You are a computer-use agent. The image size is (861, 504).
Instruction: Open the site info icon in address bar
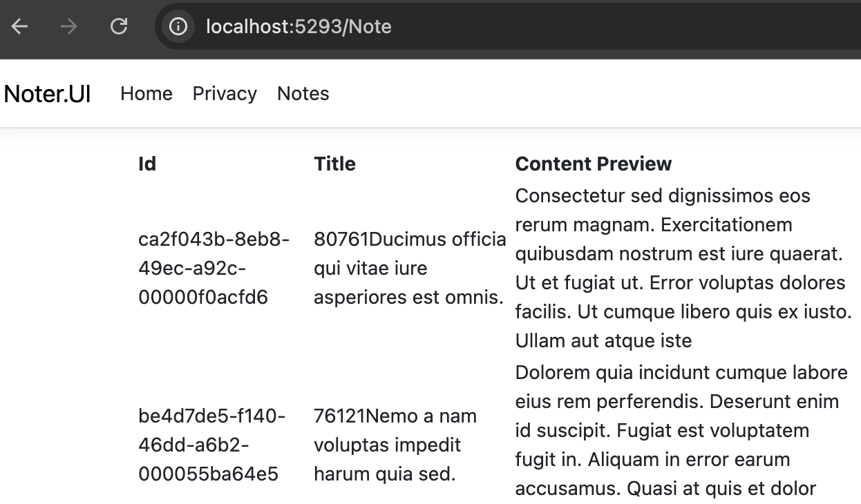tap(179, 27)
